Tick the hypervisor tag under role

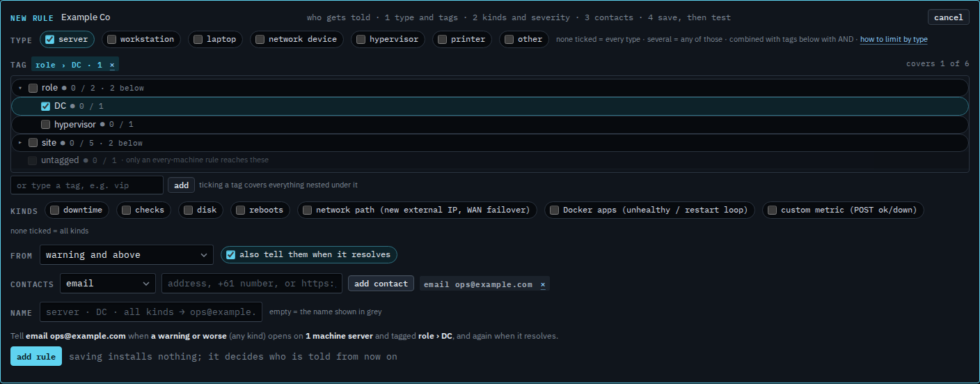tap(45, 124)
